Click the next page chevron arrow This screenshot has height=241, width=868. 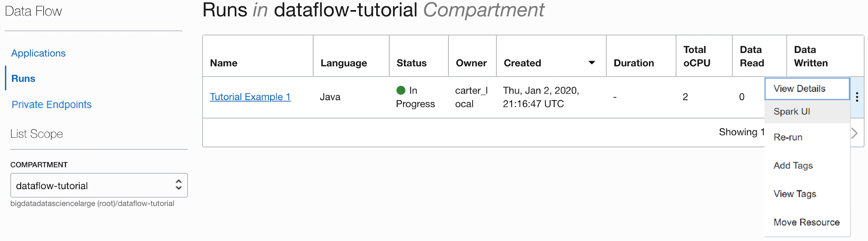pyautogui.click(x=855, y=133)
